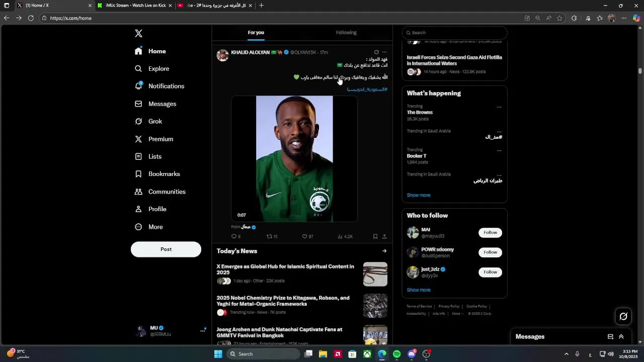Switch to the For you tab
The height and width of the screenshot is (362, 644).
pyautogui.click(x=256, y=33)
